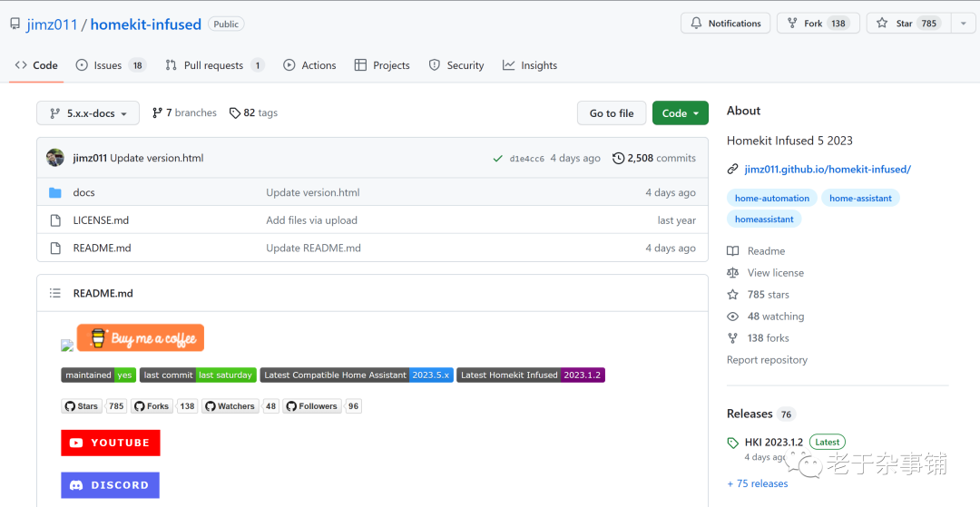Open the 138 forks link in About
980x507 pixels.
pyautogui.click(x=758, y=337)
